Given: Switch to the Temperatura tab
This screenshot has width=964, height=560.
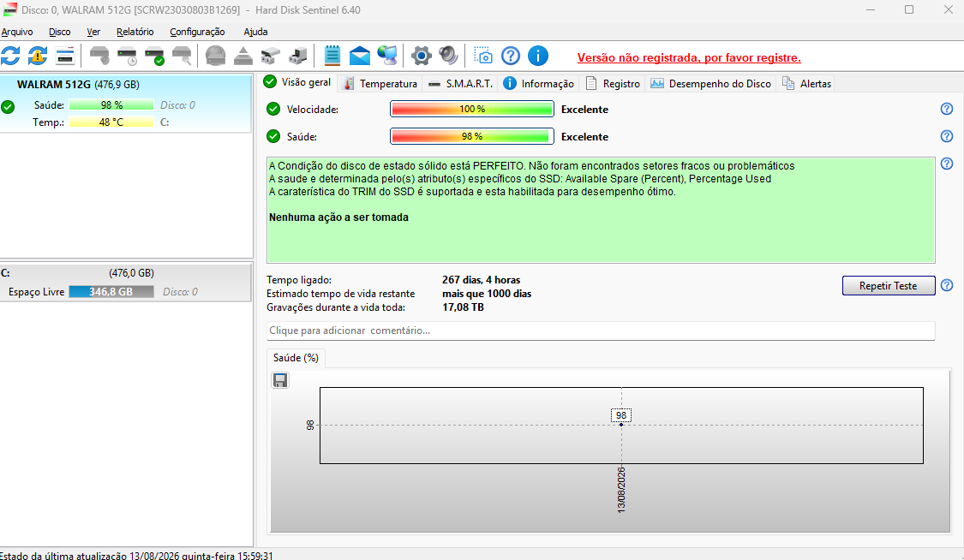Looking at the screenshot, I should (x=380, y=84).
